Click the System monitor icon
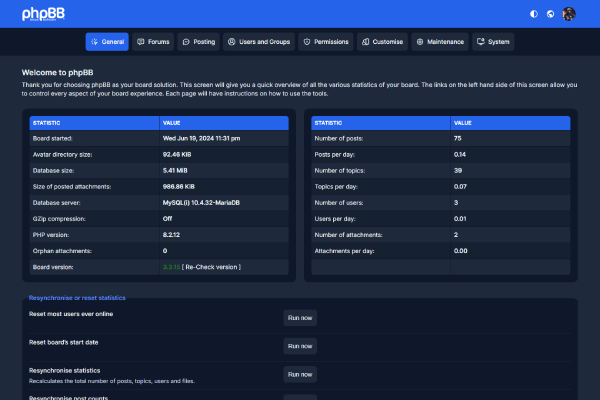The width and height of the screenshot is (600, 400). coord(481,42)
